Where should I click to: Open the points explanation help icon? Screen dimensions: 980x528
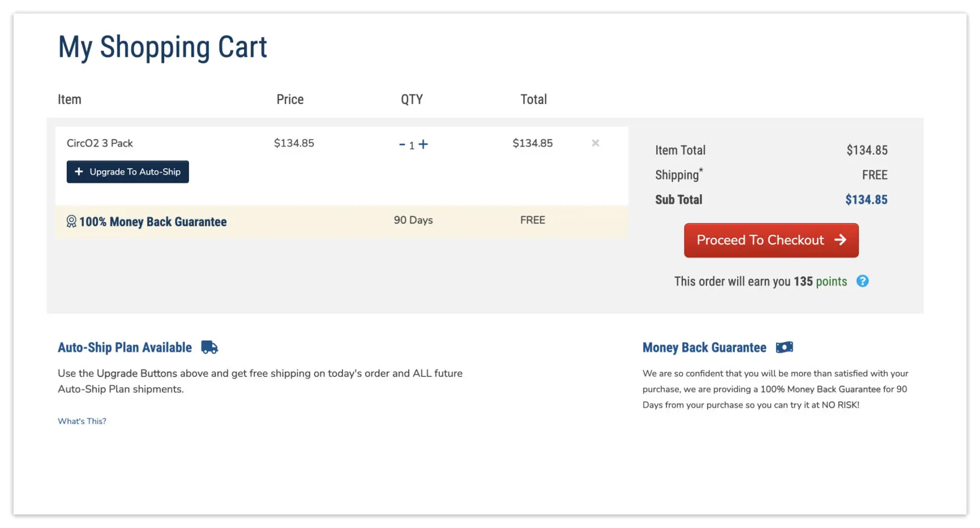click(x=862, y=281)
